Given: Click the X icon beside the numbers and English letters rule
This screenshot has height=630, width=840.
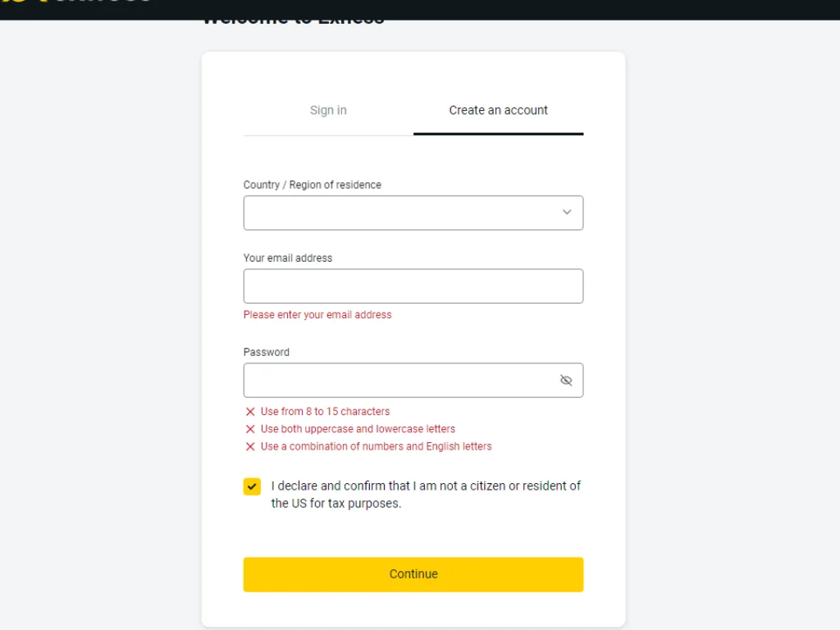Looking at the screenshot, I should (250, 446).
